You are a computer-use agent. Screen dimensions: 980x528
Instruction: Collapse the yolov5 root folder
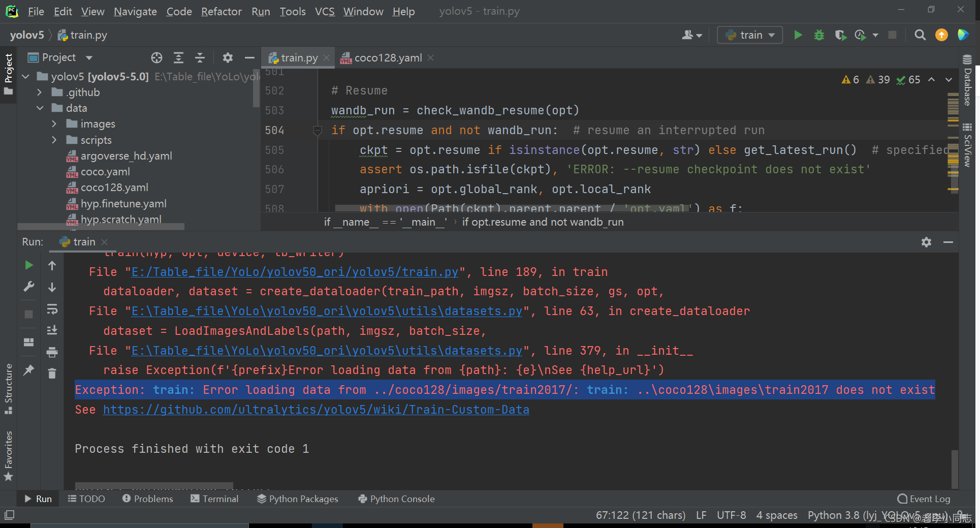point(26,77)
